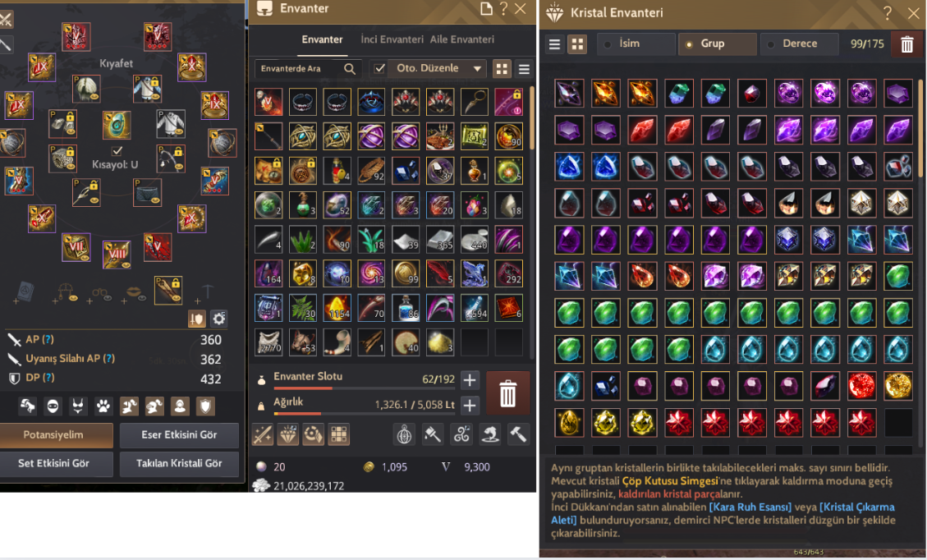Select the İsim sort radio button
927x560 pixels.
point(607,44)
